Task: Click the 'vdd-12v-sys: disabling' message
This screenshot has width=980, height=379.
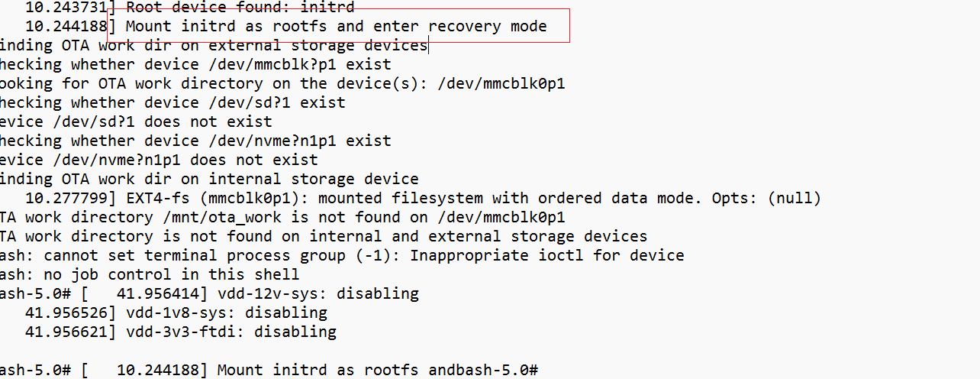Action: tap(318, 293)
